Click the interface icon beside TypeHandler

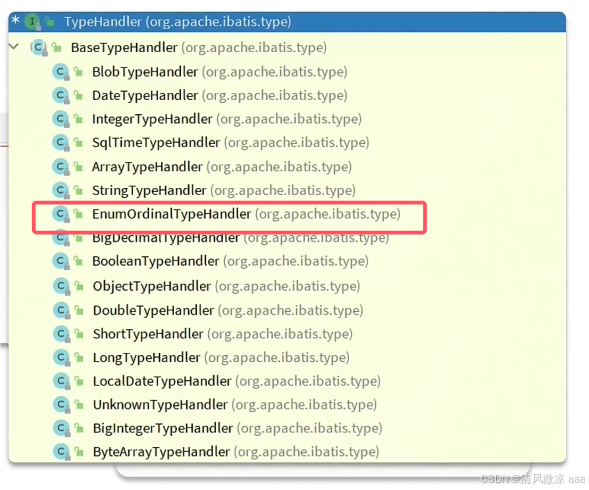[32, 21]
